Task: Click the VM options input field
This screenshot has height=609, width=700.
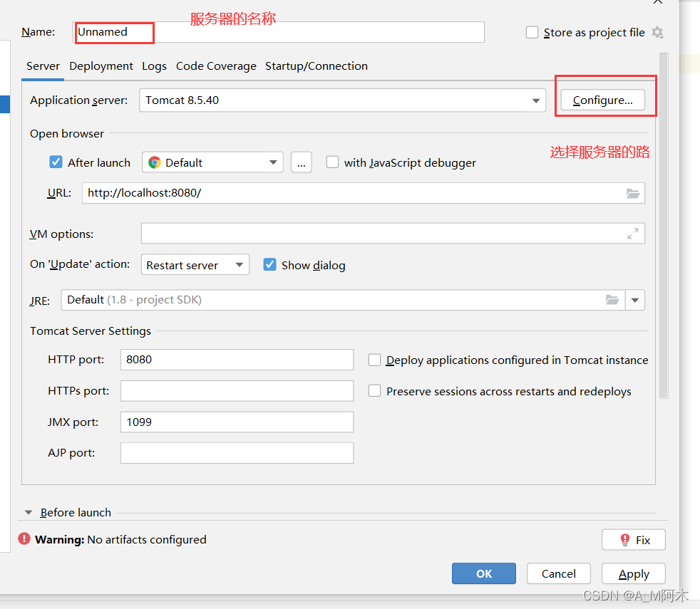Action: tap(393, 234)
